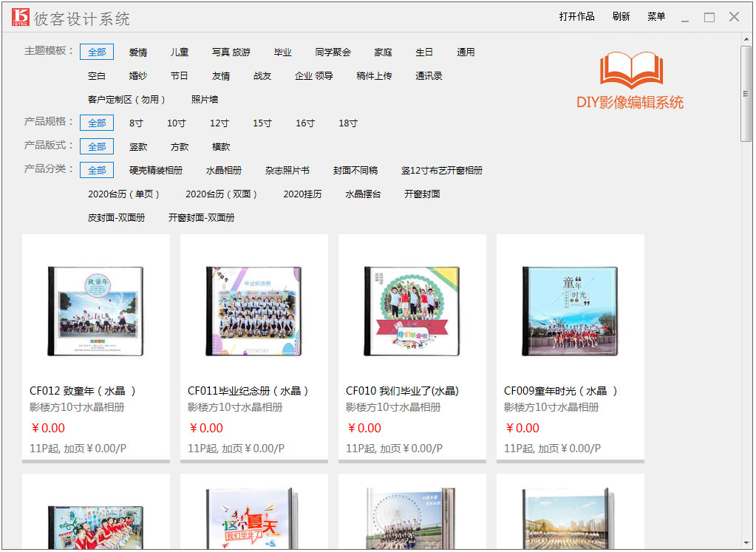
Task: Select 全部 under 产品规格
Action: click(97, 123)
